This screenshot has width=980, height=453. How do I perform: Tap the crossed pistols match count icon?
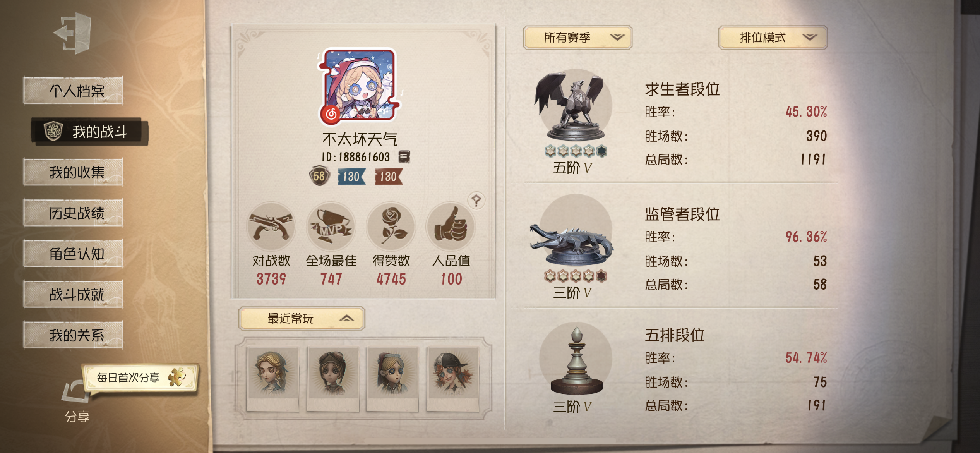[x=271, y=227]
